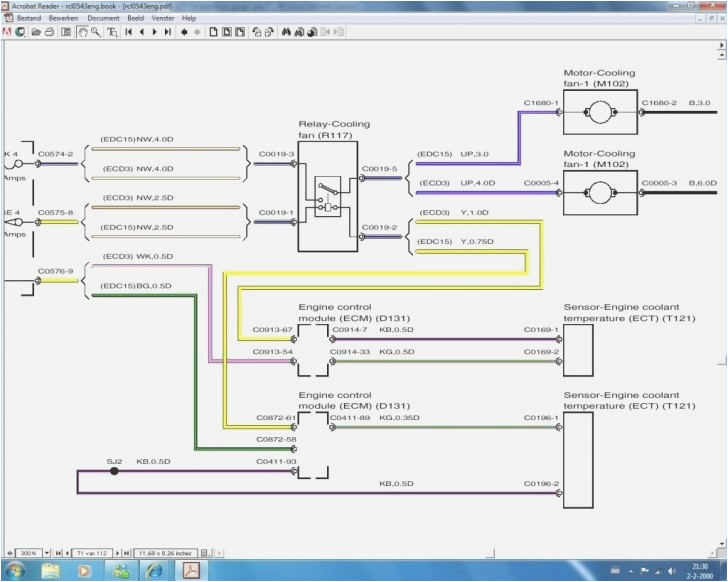Jump to last page using toolbar

[168, 32]
